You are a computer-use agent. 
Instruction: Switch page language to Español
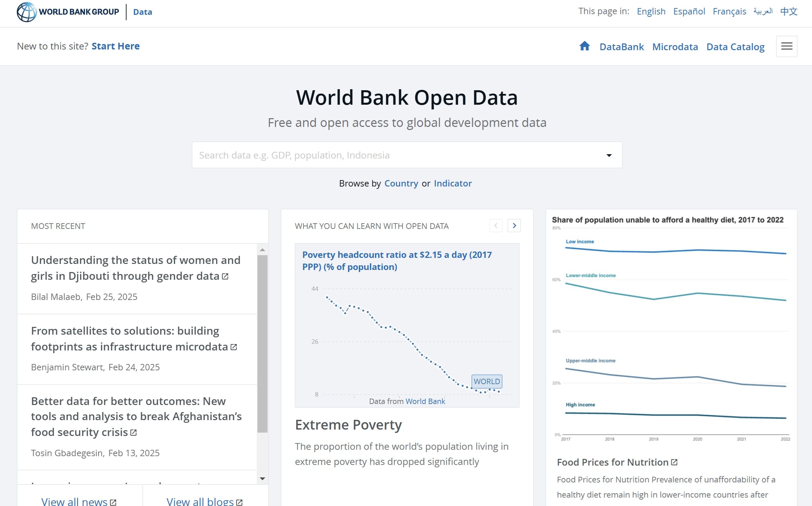coord(689,11)
